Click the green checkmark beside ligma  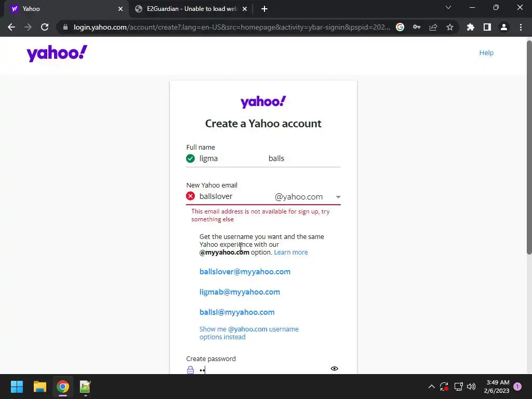(x=190, y=158)
